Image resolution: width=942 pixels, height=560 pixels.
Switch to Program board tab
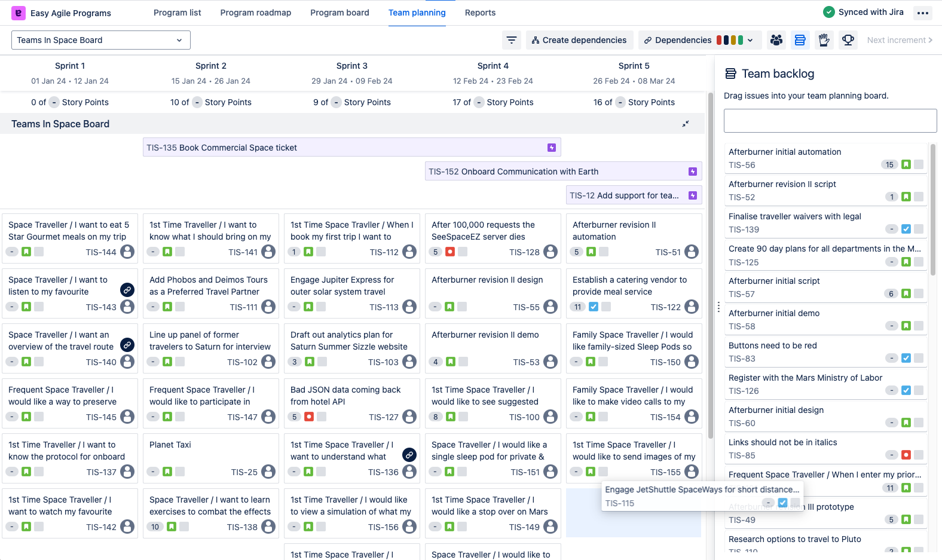point(340,13)
